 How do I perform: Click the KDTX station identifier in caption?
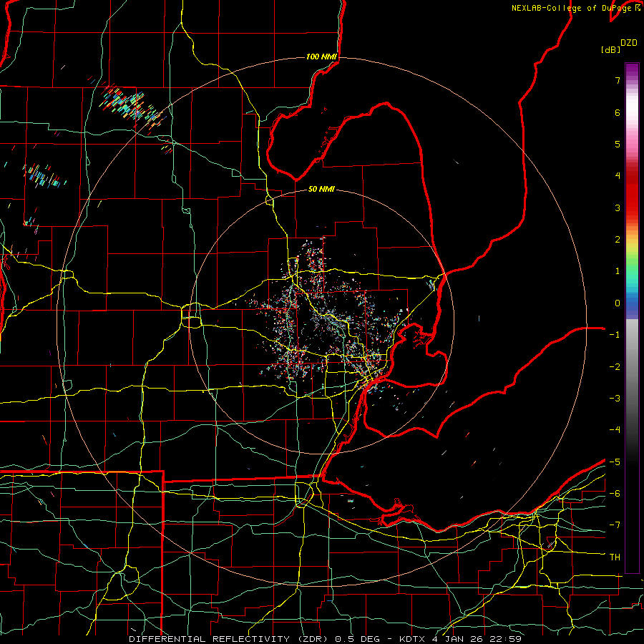413,639
